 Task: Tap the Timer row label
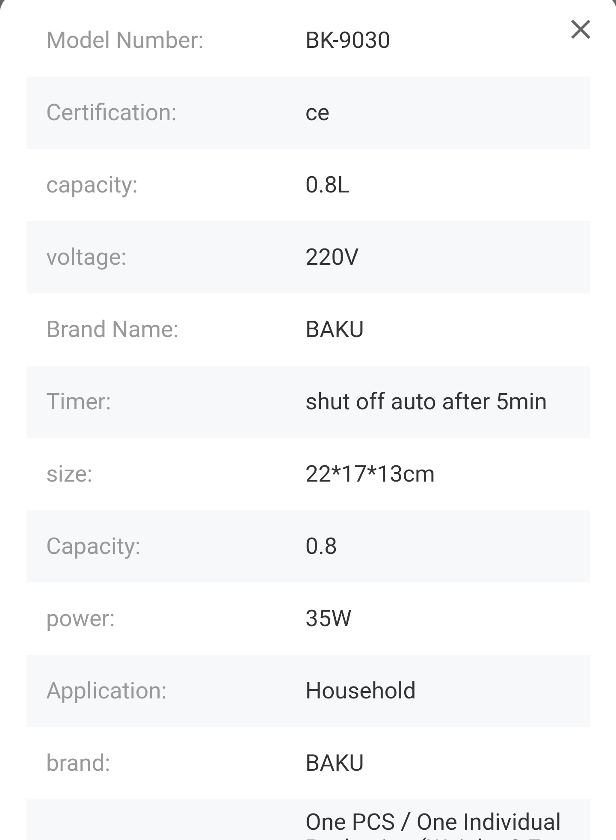(x=78, y=402)
